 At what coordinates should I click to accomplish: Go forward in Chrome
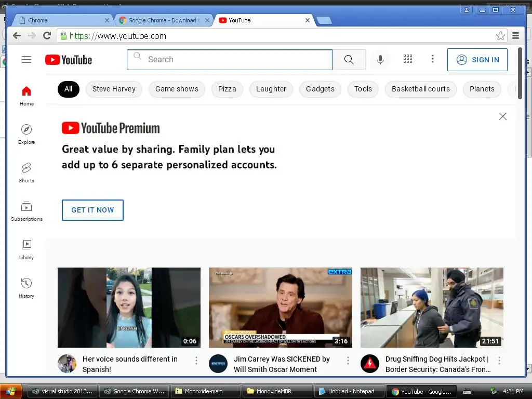(x=32, y=36)
